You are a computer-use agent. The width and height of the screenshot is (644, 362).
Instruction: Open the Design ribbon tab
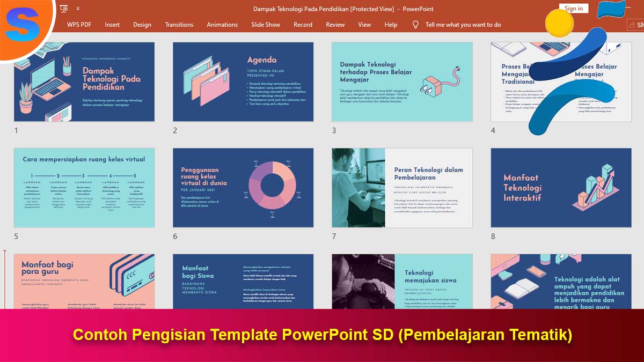[x=142, y=25]
